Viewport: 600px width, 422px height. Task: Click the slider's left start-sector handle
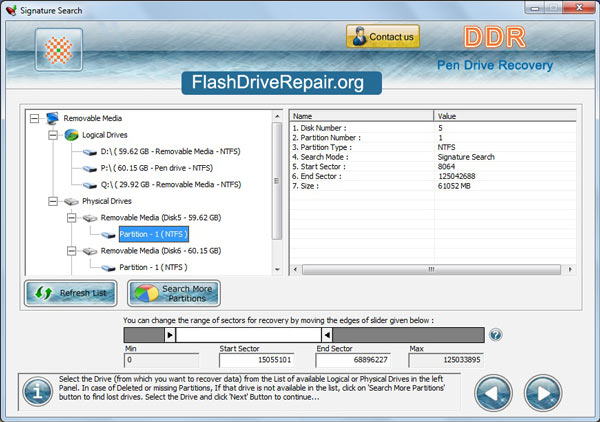pos(170,335)
